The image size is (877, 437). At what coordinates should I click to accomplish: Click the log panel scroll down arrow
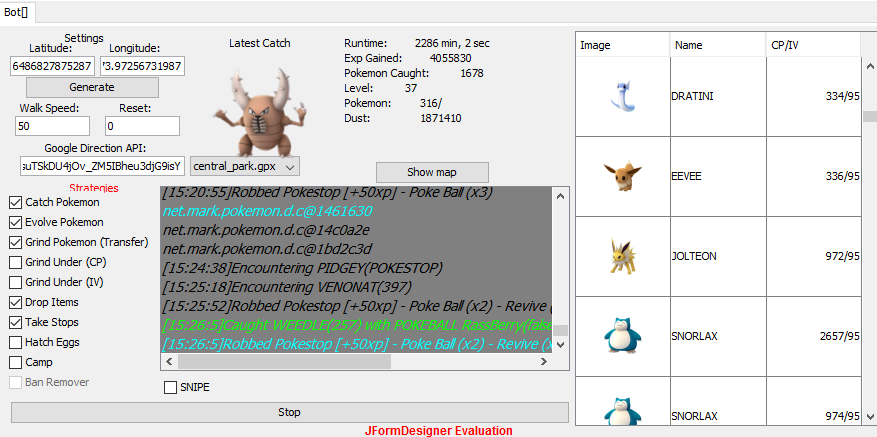(561, 345)
